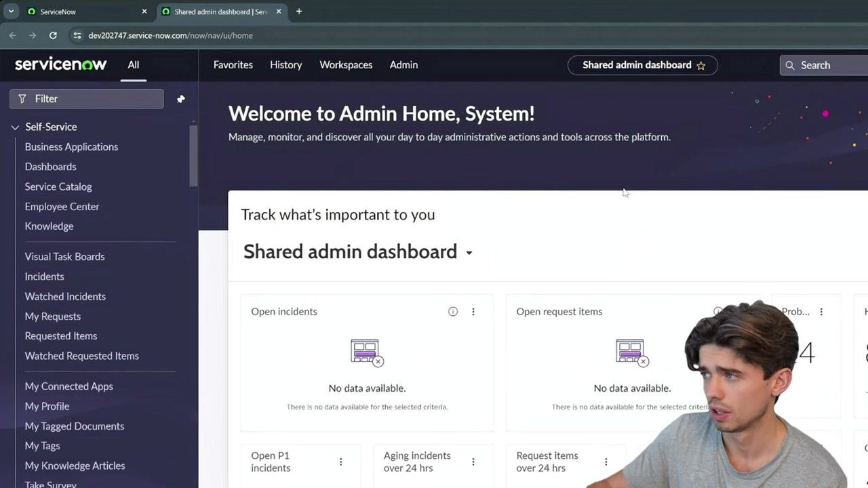Image resolution: width=868 pixels, height=488 pixels.
Task: Open the History menu
Action: 286,65
